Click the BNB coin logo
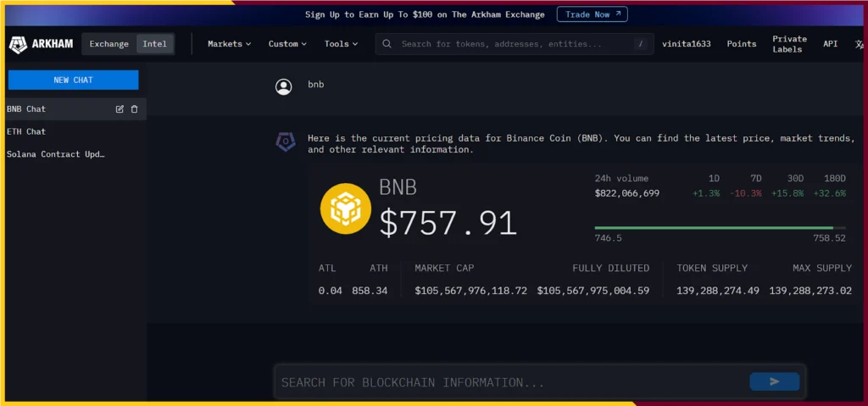868x406 pixels. [345, 209]
